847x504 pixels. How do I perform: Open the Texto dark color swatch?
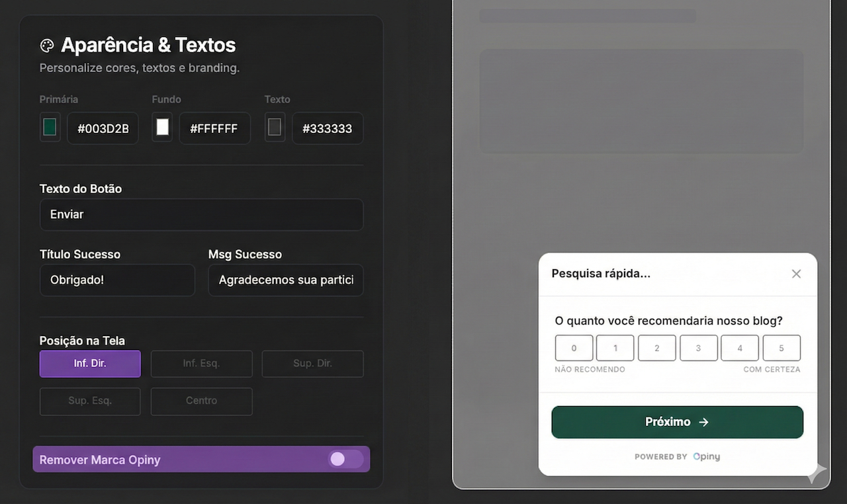pyautogui.click(x=275, y=128)
